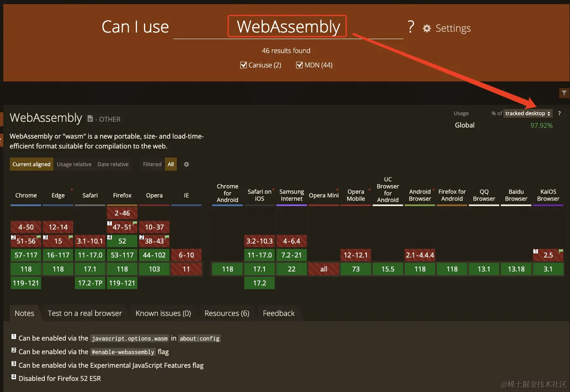Click the Firefox 52 version cell
Viewport: 570px width, 392px height.
click(x=122, y=241)
